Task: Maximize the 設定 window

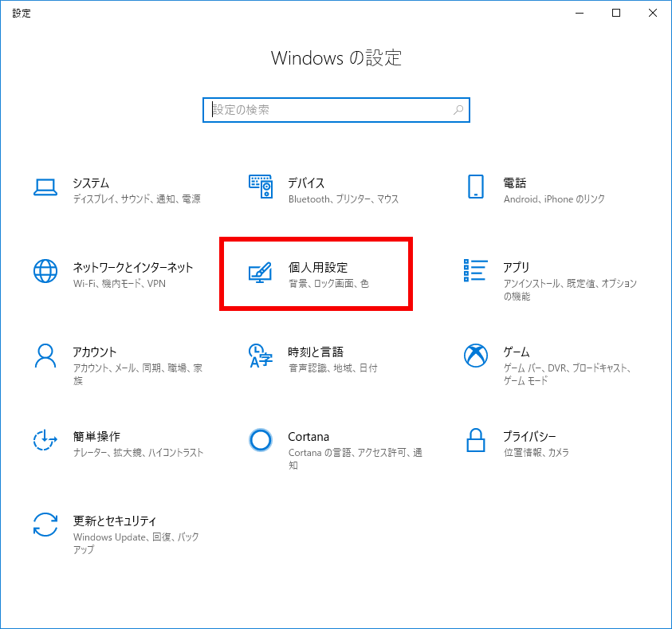Action: pyautogui.click(x=616, y=13)
